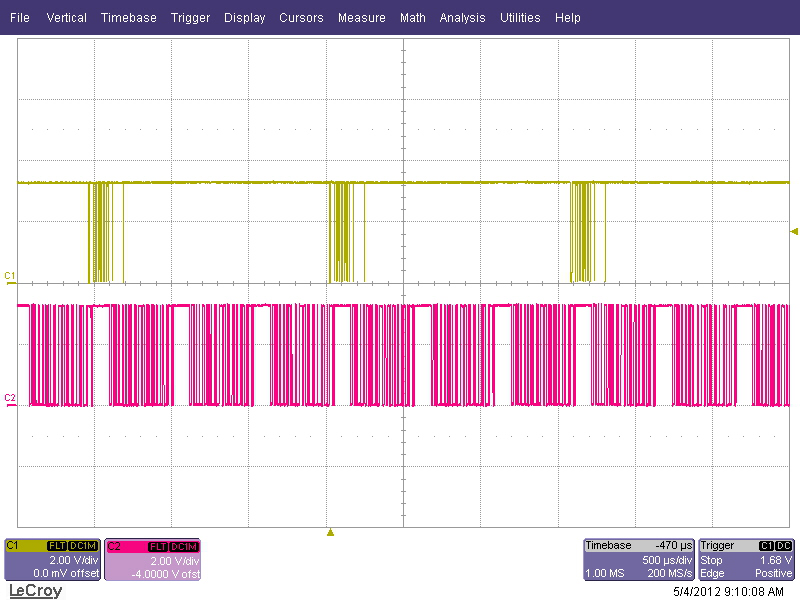Open the Help menu
This screenshot has height=600, width=800.
pos(568,17)
